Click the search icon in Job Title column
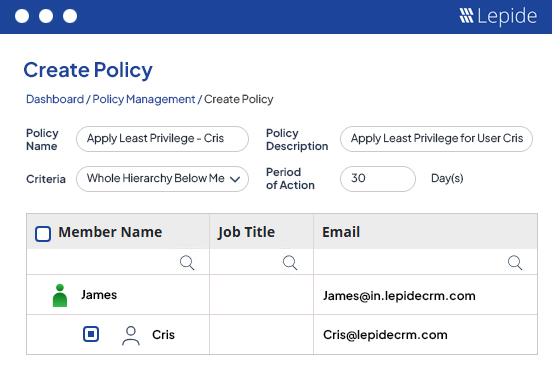 point(290,263)
